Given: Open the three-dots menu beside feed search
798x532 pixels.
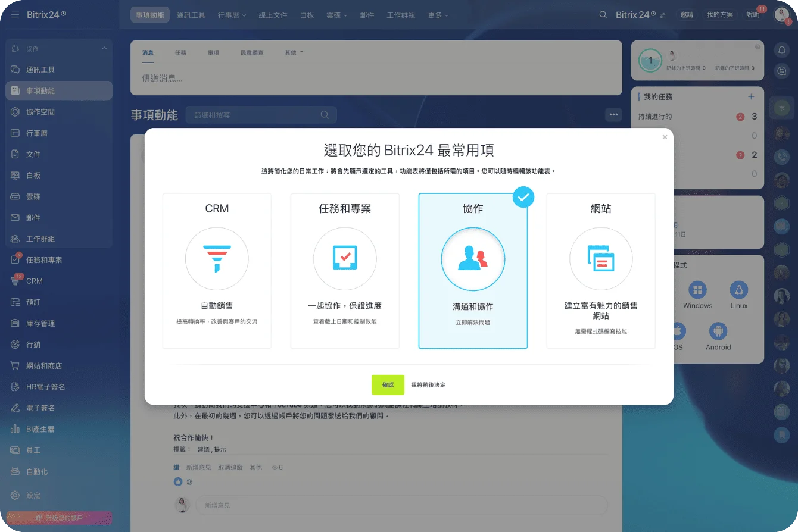Looking at the screenshot, I should tap(613, 115).
